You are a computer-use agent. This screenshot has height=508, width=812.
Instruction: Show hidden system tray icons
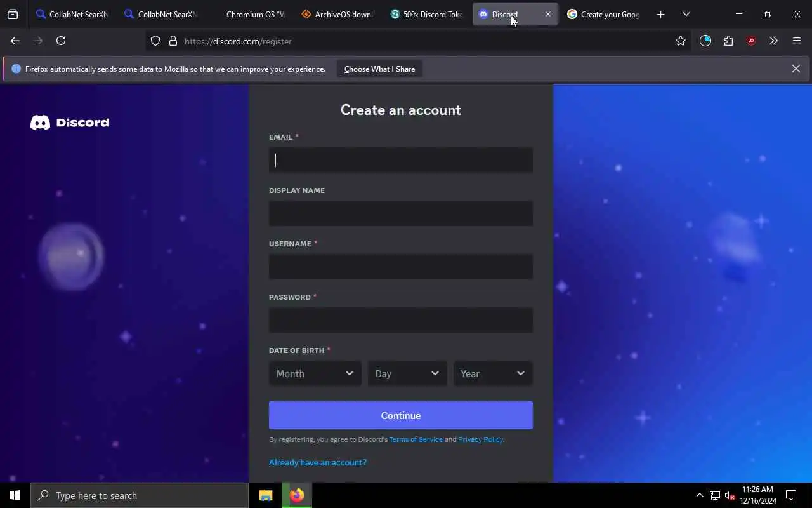pos(699,495)
